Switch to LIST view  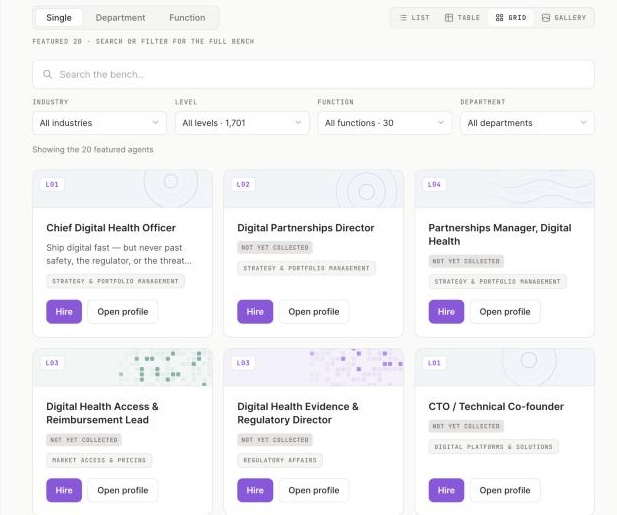pyautogui.click(x=415, y=18)
